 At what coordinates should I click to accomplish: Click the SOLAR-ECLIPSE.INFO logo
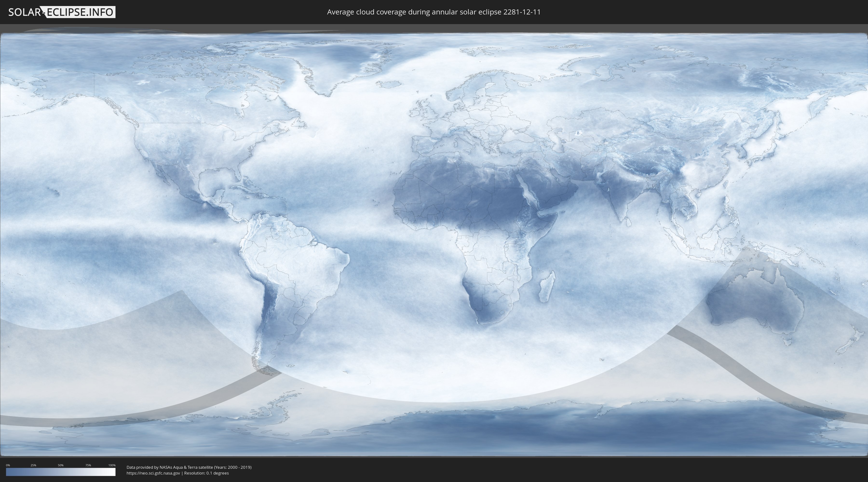pos(62,12)
